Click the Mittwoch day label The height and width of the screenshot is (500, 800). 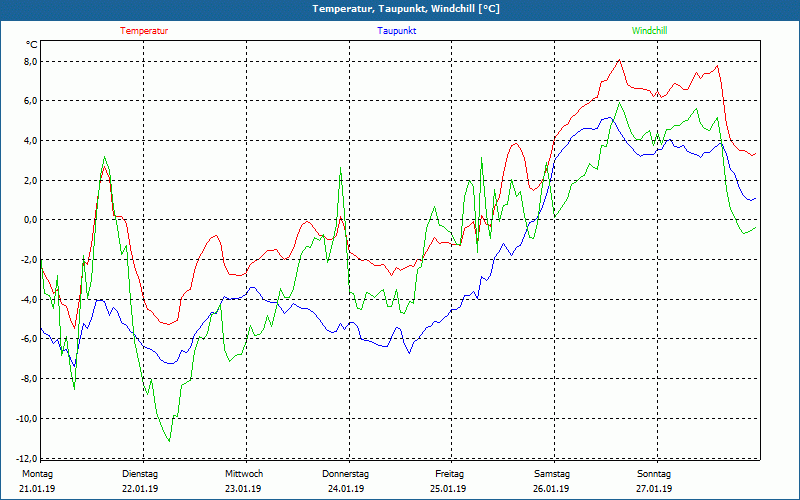[243, 473]
